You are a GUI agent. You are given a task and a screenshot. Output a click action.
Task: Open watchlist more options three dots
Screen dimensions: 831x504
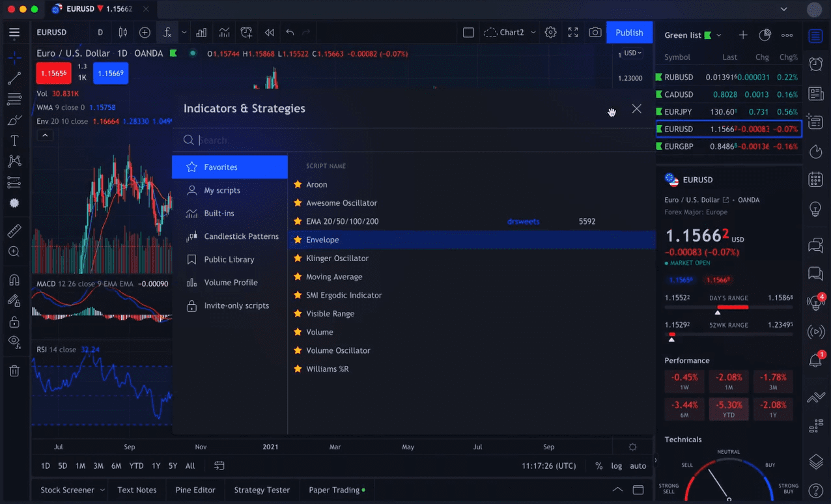tap(787, 35)
